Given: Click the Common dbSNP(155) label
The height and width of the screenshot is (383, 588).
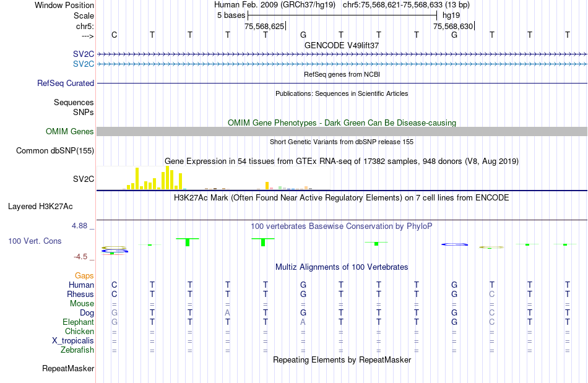Looking at the screenshot, I should [55, 150].
